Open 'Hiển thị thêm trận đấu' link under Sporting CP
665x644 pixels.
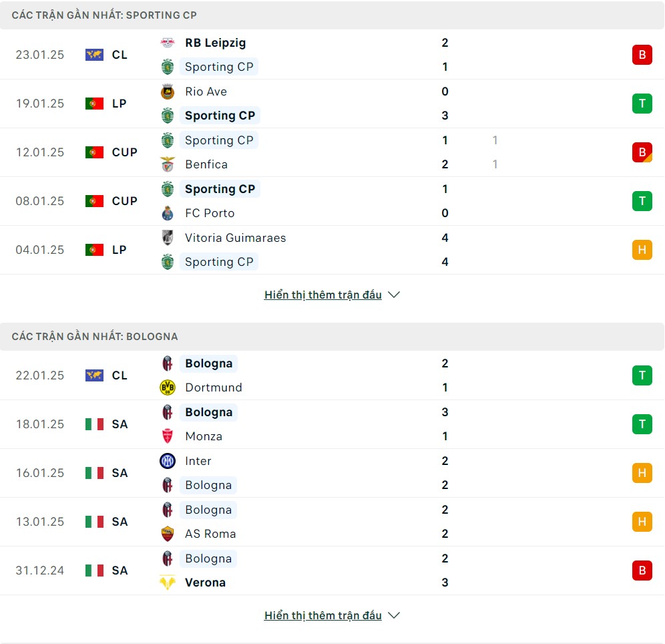[x=322, y=295]
